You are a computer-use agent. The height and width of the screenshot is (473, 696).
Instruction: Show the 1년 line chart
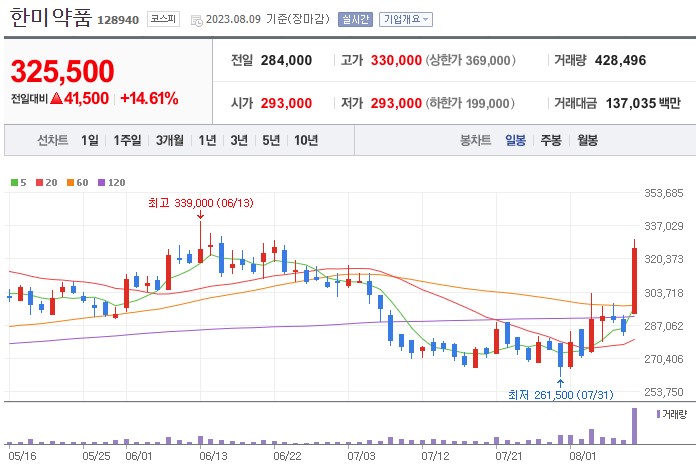pos(207,141)
